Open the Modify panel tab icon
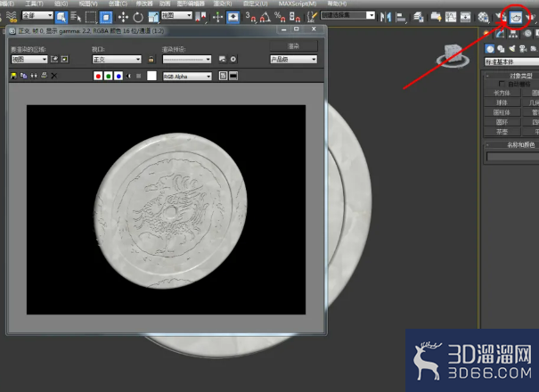The width and height of the screenshot is (539, 392). (500, 33)
